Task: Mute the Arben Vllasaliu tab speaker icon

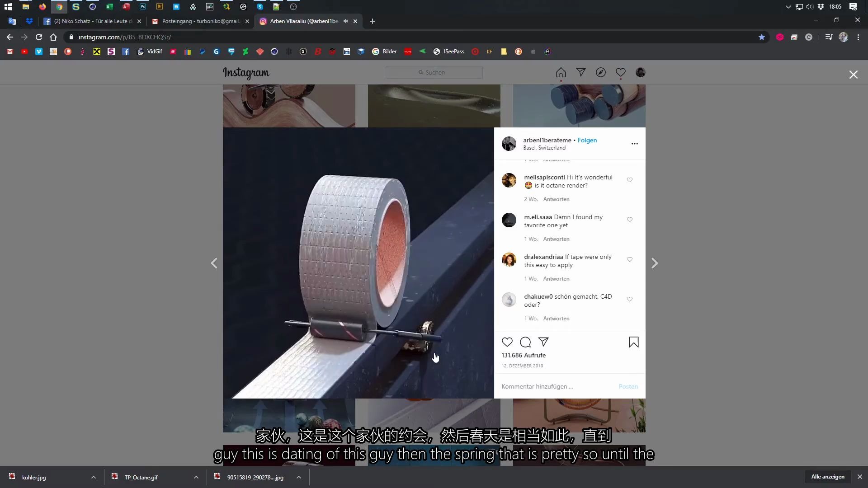Action: coord(346,21)
